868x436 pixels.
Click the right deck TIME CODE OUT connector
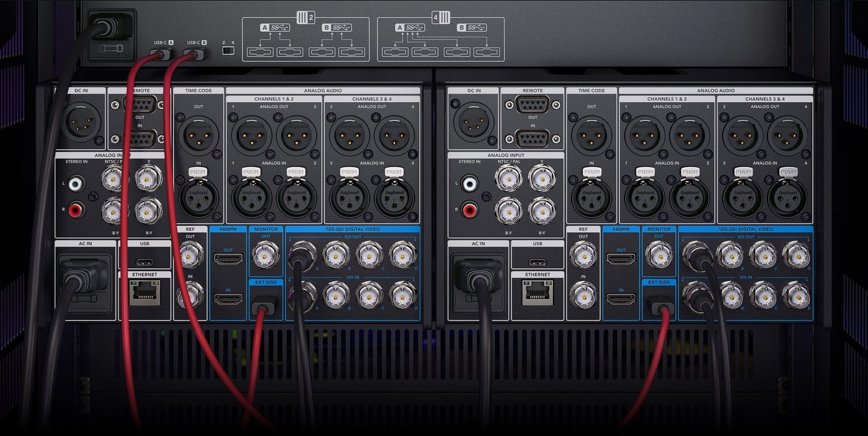[591, 136]
